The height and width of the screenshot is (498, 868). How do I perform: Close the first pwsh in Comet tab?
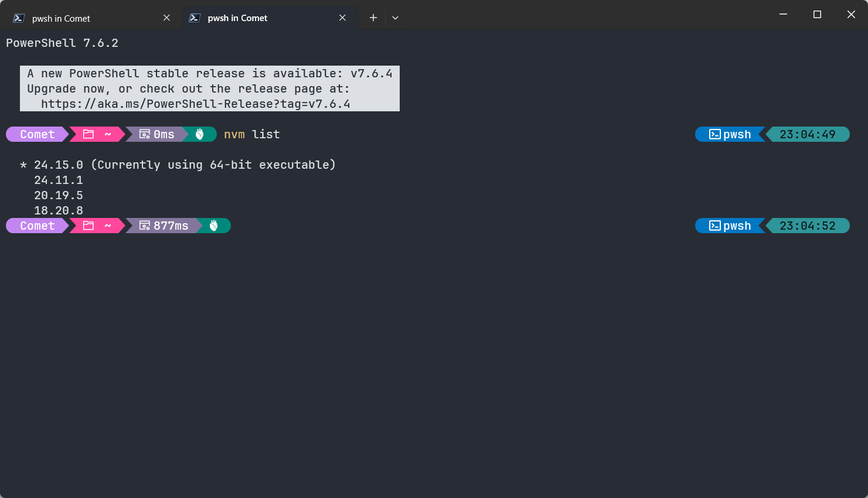tap(166, 18)
